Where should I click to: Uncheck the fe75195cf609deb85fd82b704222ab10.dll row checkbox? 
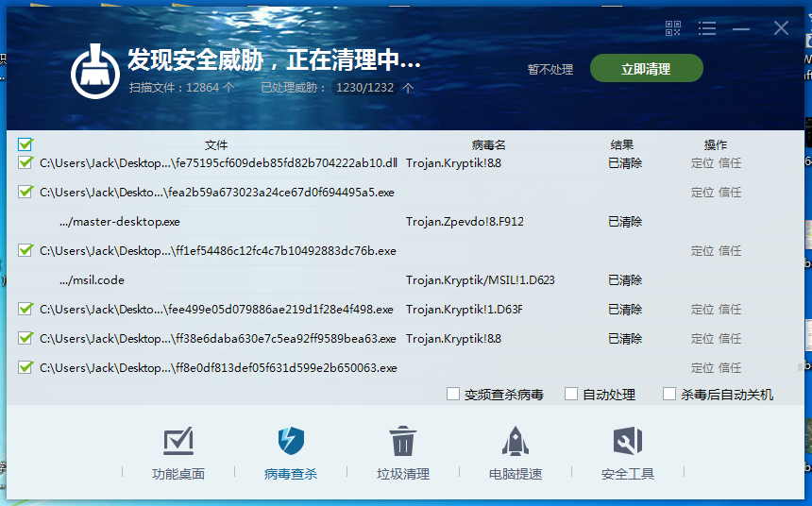25,162
